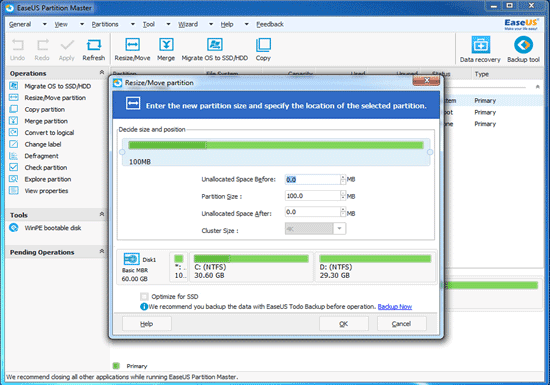
Task: Start Defragment from the sidebar
Action: click(41, 156)
